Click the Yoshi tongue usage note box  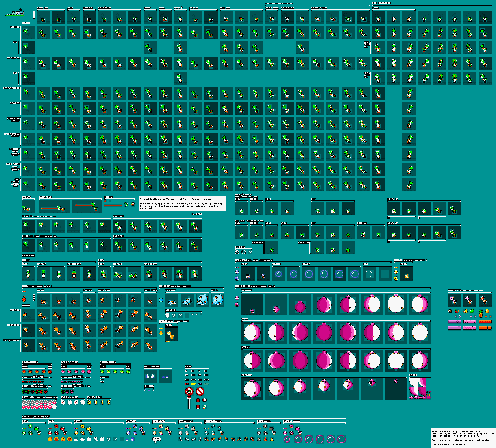pyautogui.click(x=182, y=203)
